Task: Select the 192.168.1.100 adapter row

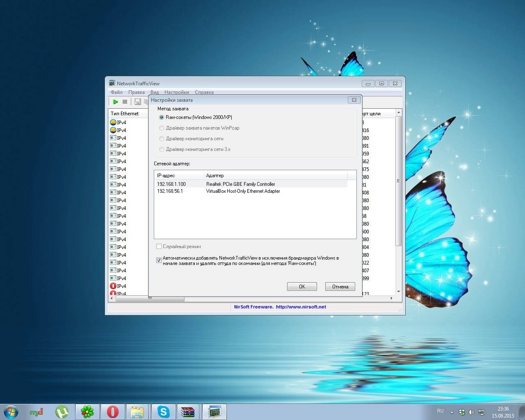Action: tap(171, 184)
